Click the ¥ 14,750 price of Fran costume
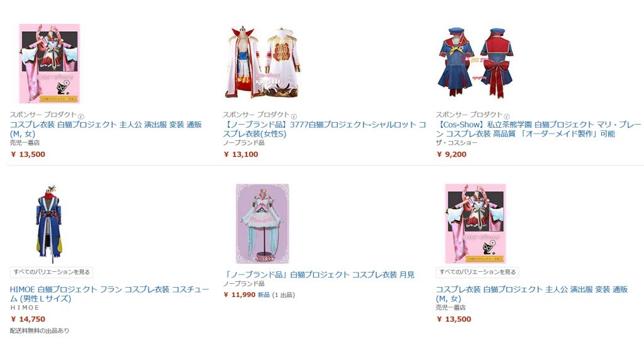This screenshot has height=338, width=644. click(x=28, y=319)
